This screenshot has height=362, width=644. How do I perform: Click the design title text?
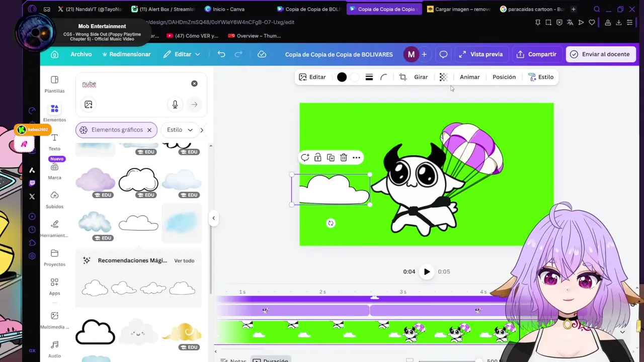coord(339,54)
